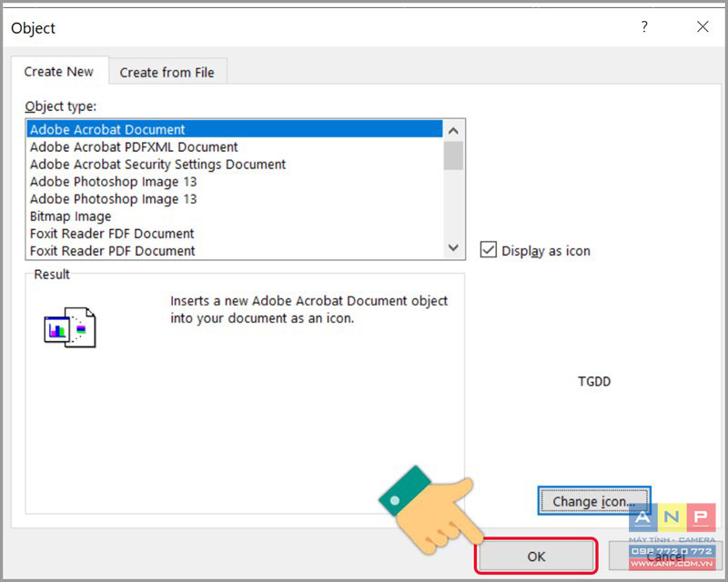The image size is (728, 582).
Task: Uncheck the Display as icon checkbox
Action: [488, 250]
